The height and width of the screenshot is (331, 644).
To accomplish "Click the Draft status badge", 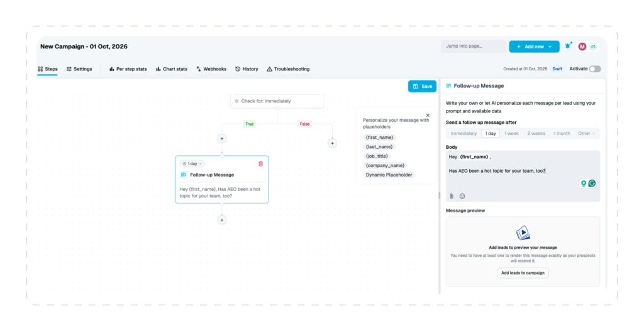I will (x=557, y=69).
